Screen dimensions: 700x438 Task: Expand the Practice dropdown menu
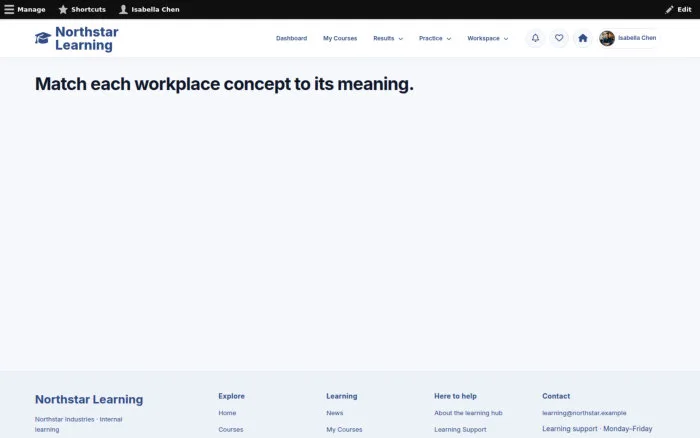[435, 38]
